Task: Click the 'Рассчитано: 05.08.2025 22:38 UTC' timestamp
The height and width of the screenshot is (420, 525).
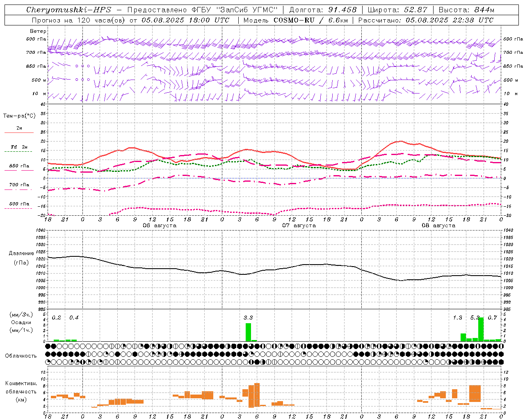Action: tap(426, 20)
